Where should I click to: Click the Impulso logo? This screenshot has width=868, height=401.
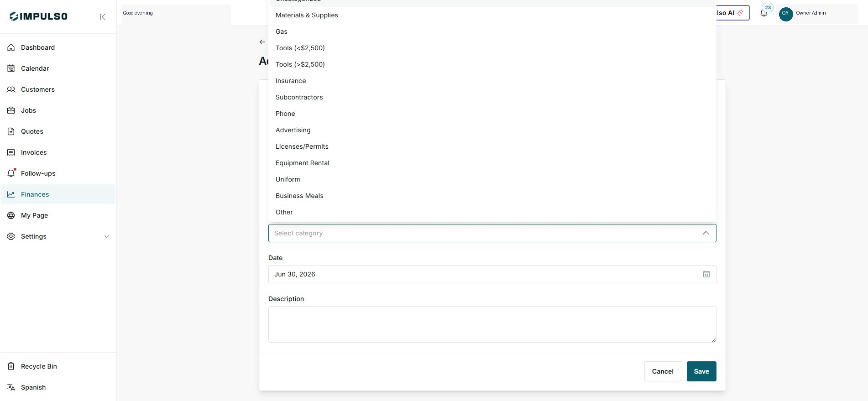click(x=39, y=16)
